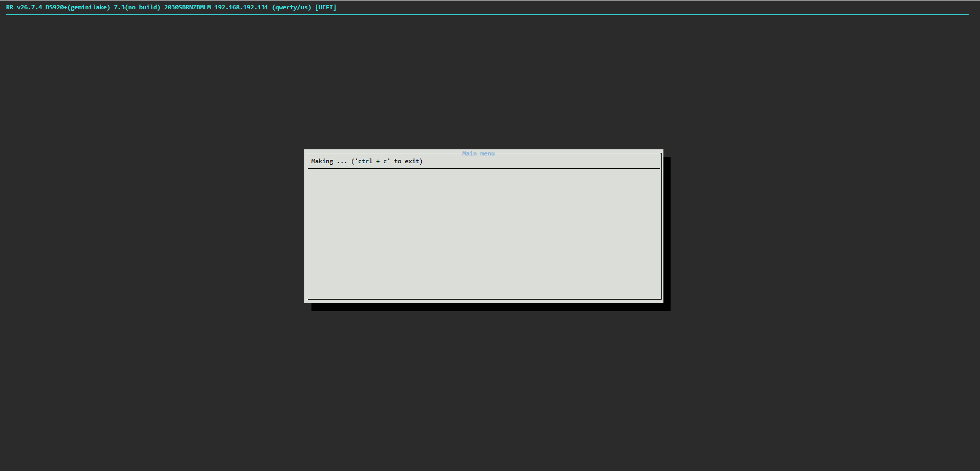Click the IP address 192.168.192.131
Screen dimensions: 980x471
(x=241, y=7)
